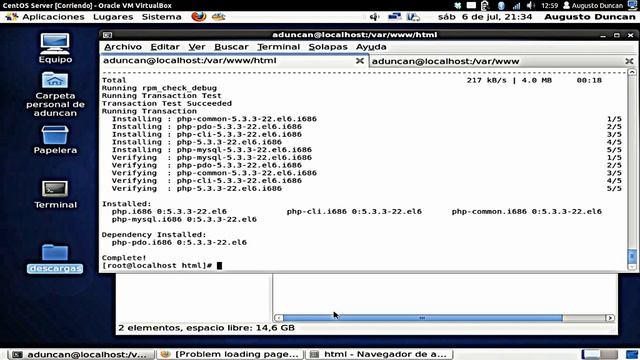Click the Augusto Duncan user menu in GNOME panel

590,17
